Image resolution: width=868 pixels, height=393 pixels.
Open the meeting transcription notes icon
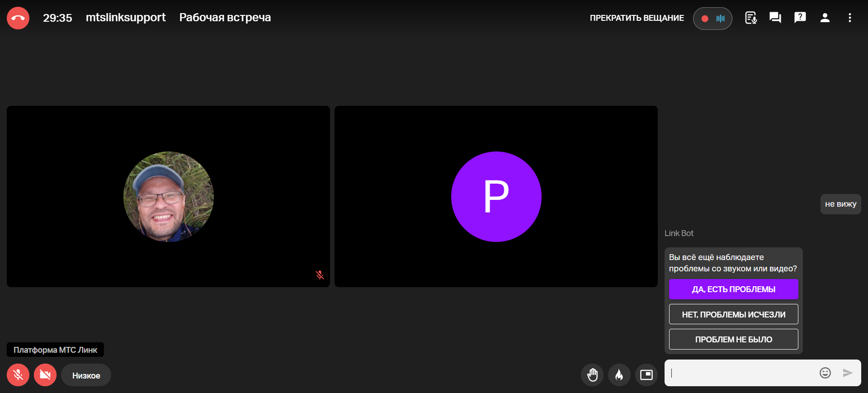pos(751,18)
